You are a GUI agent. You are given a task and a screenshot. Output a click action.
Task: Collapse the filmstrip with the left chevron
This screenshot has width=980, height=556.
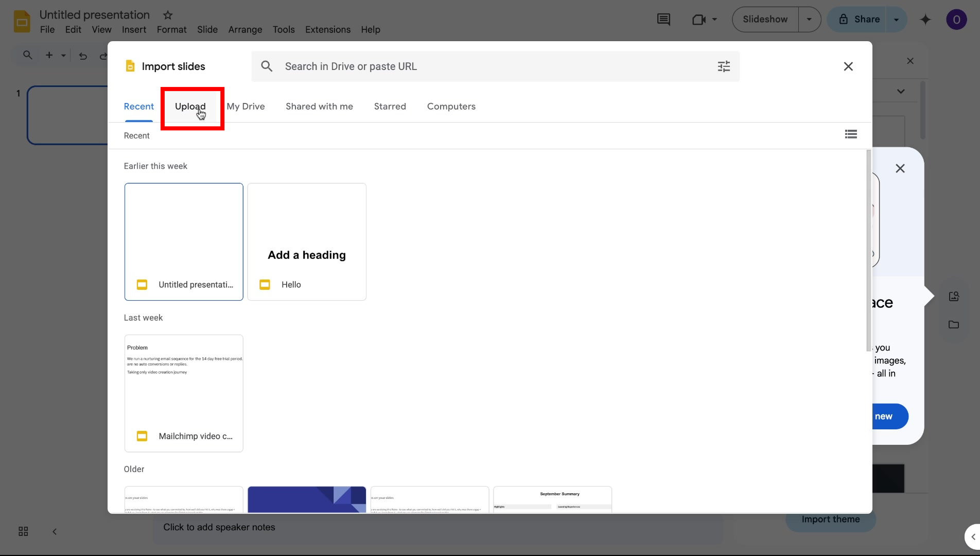coord(54,531)
